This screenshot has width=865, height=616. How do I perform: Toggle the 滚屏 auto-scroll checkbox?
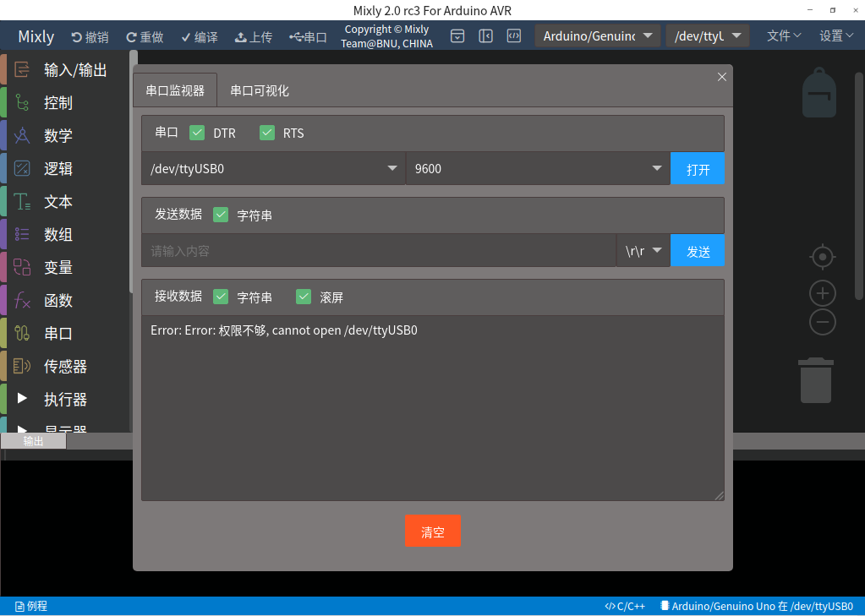coord(304,297)
